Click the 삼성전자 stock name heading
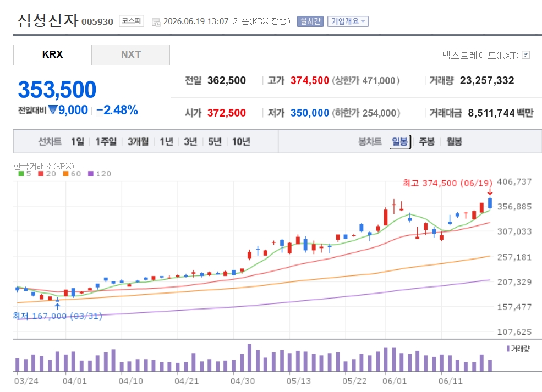 [48, 20]
